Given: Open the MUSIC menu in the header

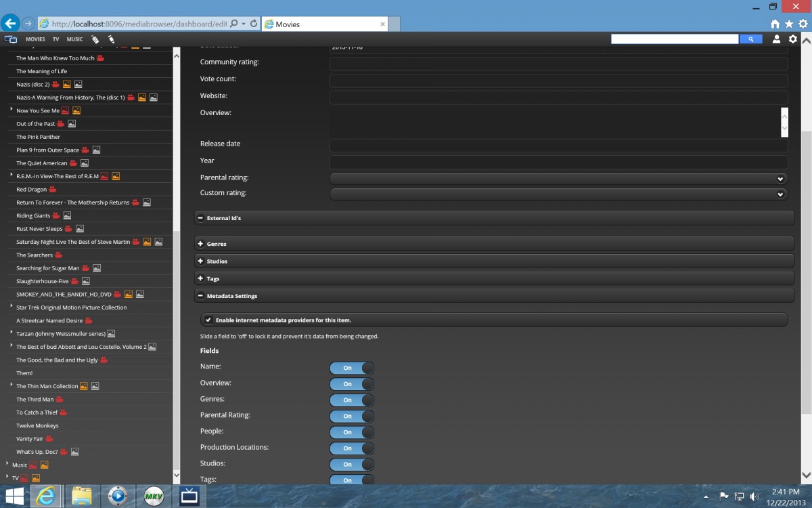Looking at the screenshot, I should pyautogui.click(x=74, y=40).
